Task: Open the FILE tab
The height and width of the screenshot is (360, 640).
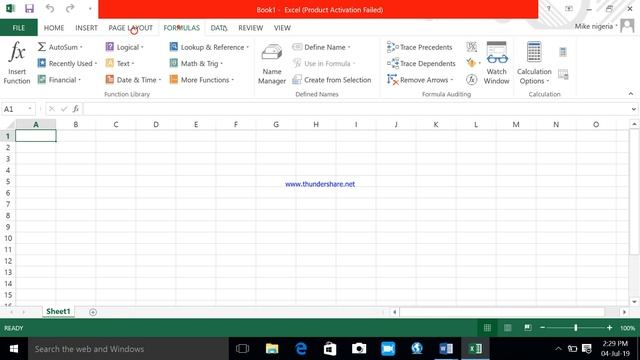Action: tap(19, 28)
